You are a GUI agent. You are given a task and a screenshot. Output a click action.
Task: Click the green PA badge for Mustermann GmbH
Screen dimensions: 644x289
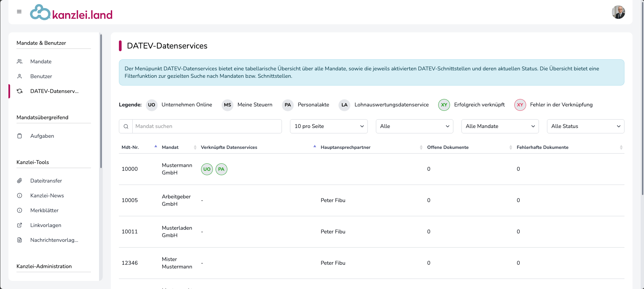[221, 169]
